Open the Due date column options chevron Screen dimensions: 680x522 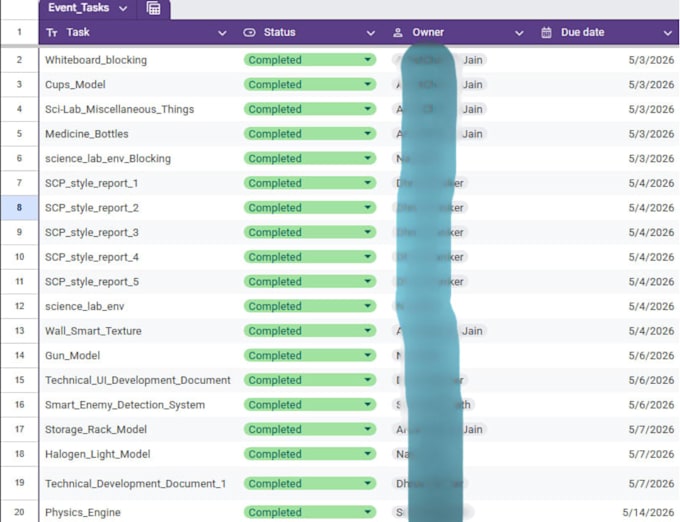pyautogui.click(x=667, y=33)
